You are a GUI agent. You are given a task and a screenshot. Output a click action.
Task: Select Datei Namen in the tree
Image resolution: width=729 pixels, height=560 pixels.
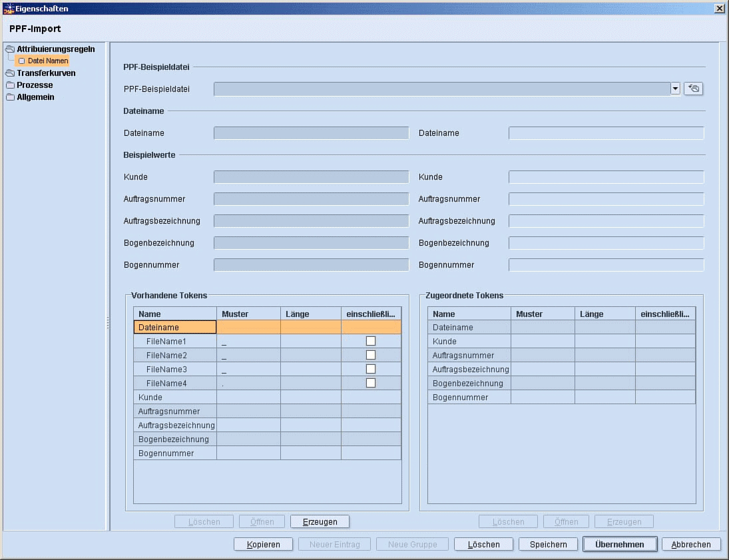click(43, 61)
